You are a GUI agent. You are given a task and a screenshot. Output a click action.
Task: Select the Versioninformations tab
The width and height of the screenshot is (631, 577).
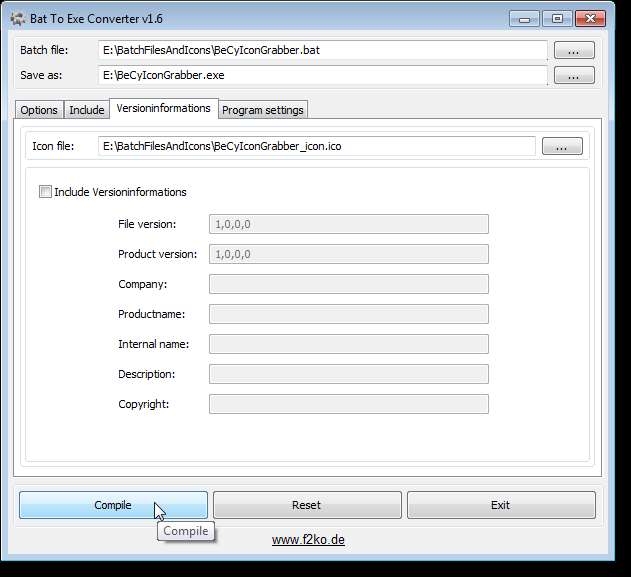point(163,108)
